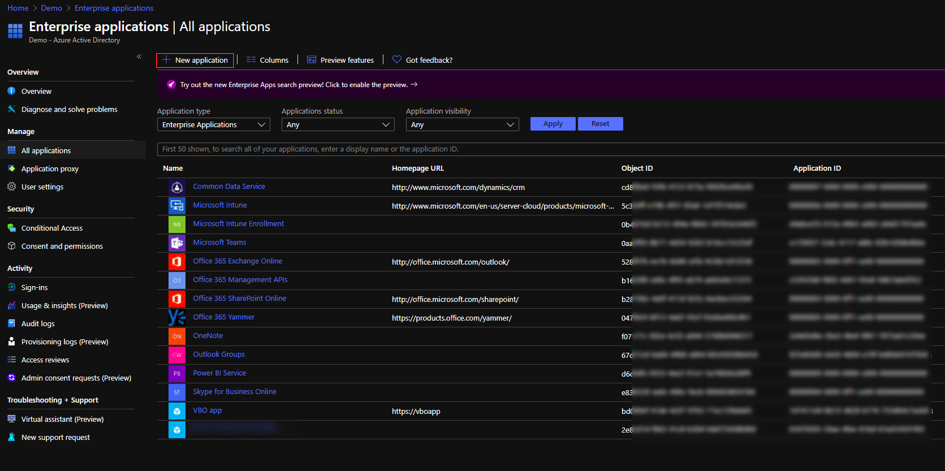Click the http://office.microsoft.com/outlook/ URL cell
The height and width of the screenshot is (471, 945).
[451, 262]
